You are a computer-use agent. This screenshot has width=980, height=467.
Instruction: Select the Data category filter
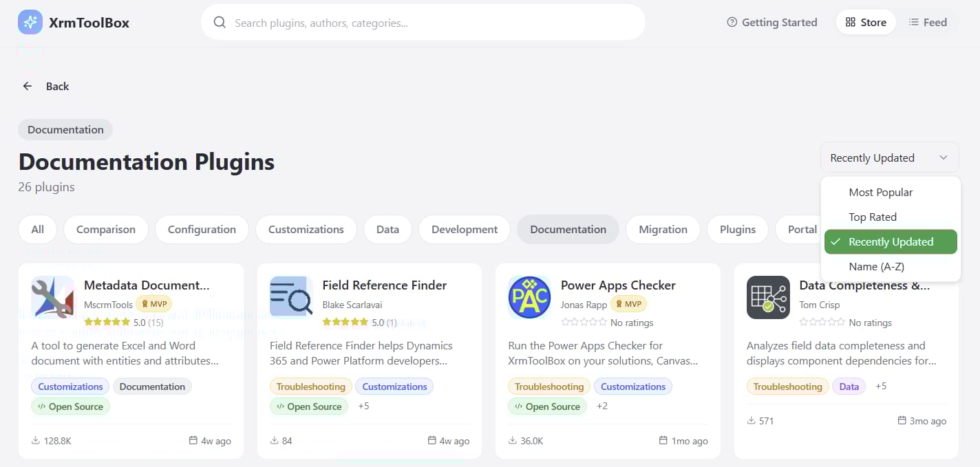coord(387,229)
